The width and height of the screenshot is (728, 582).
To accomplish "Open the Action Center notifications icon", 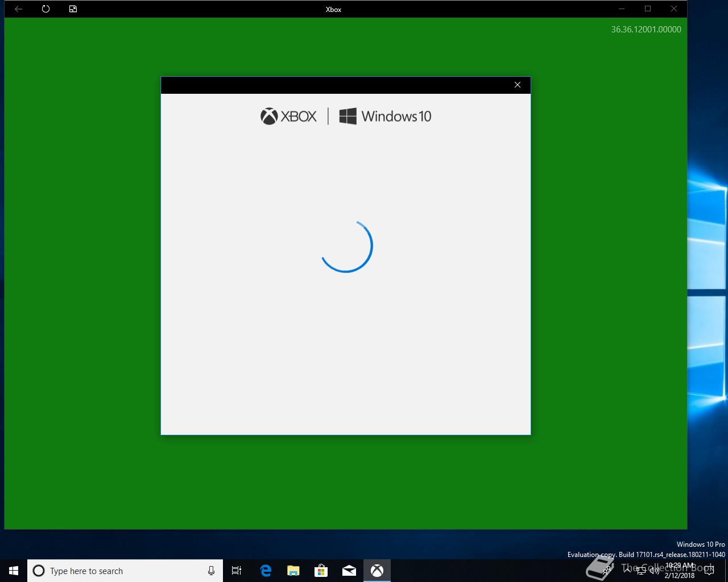I will click(709, 571).
